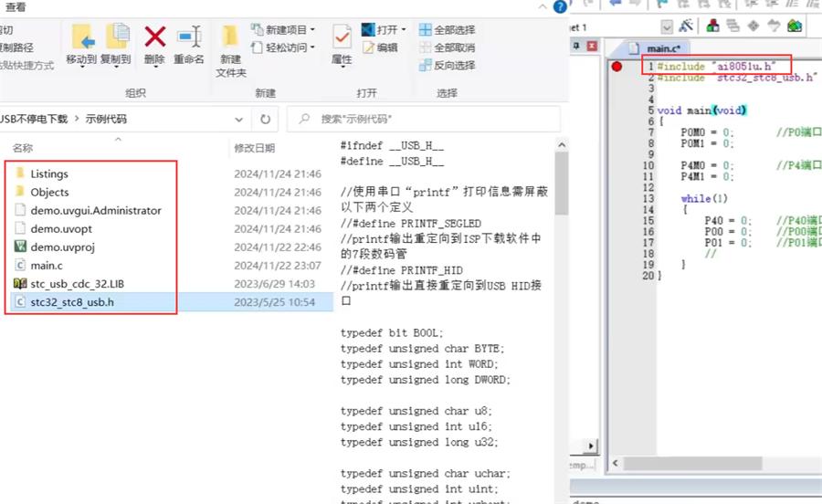Click the Options for Target magic wand icon
The image size is (822, 504).
click(687, 26)
